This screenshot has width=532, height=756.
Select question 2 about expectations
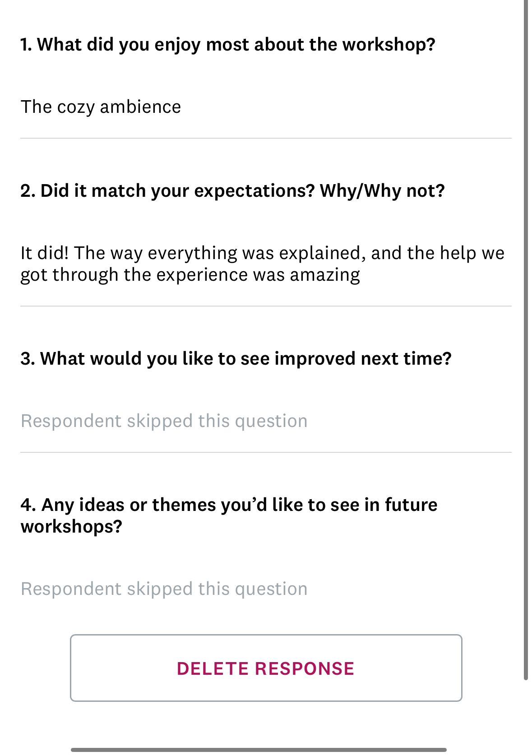[233, 190]
